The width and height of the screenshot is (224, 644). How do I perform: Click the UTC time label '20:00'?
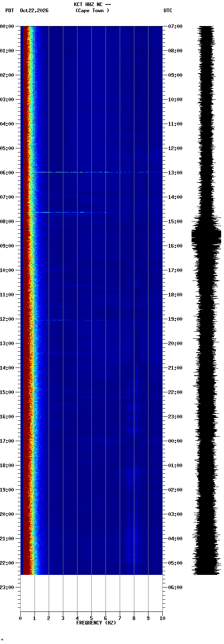point(175,344)
